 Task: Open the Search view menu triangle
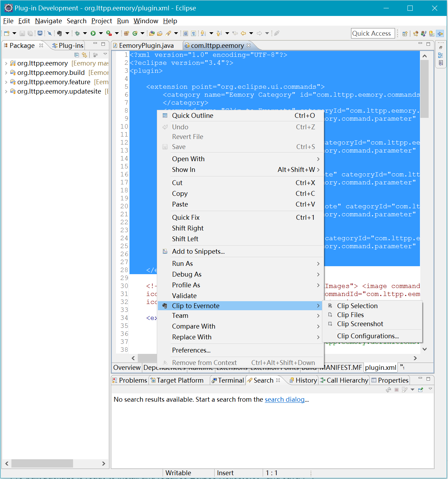[430, 389]
